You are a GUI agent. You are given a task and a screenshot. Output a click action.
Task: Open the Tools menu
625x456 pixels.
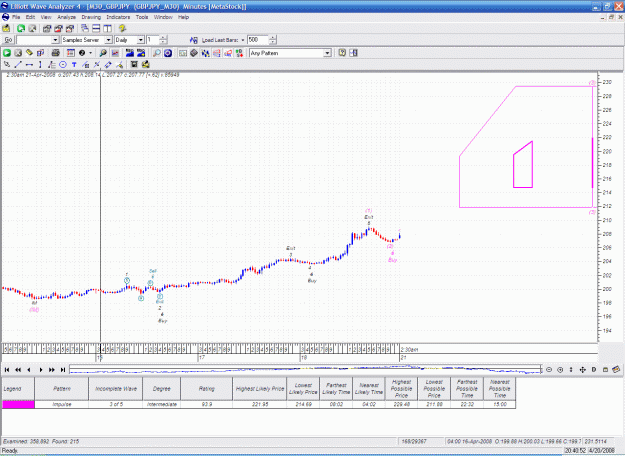[142, 17]
